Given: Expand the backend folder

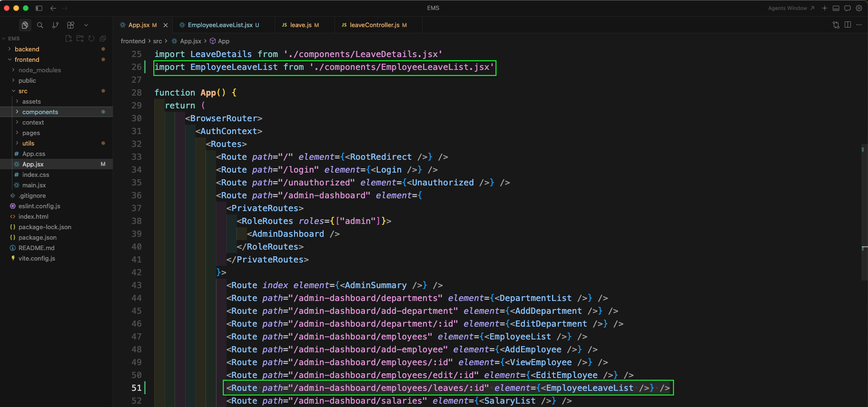Looking at the screenshot, I should [56, 49].
